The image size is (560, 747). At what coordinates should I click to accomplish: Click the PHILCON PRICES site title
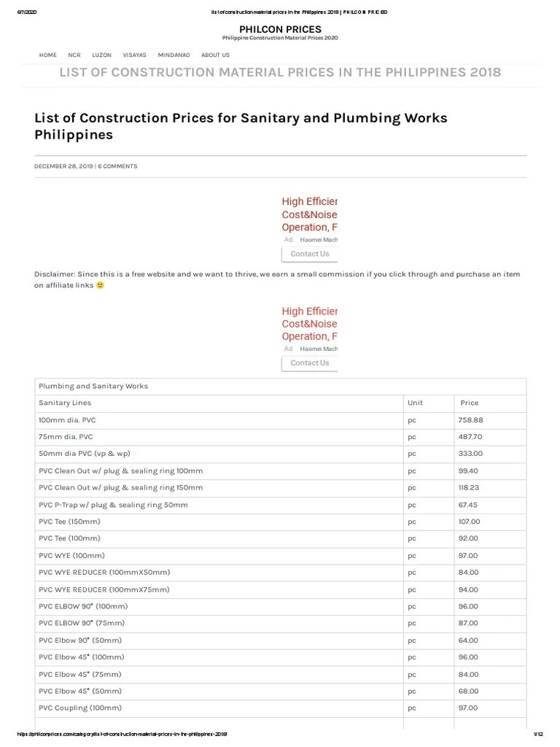click(x=280, y=29)
